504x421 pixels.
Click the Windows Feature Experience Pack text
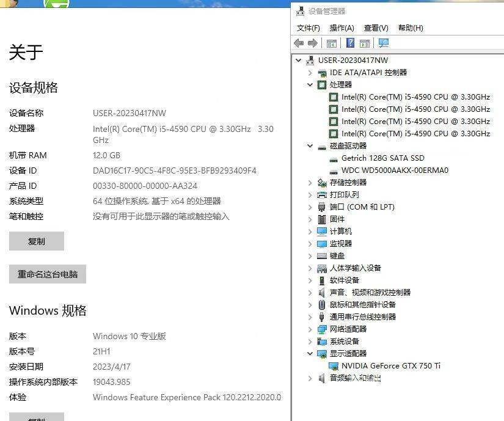187,397
